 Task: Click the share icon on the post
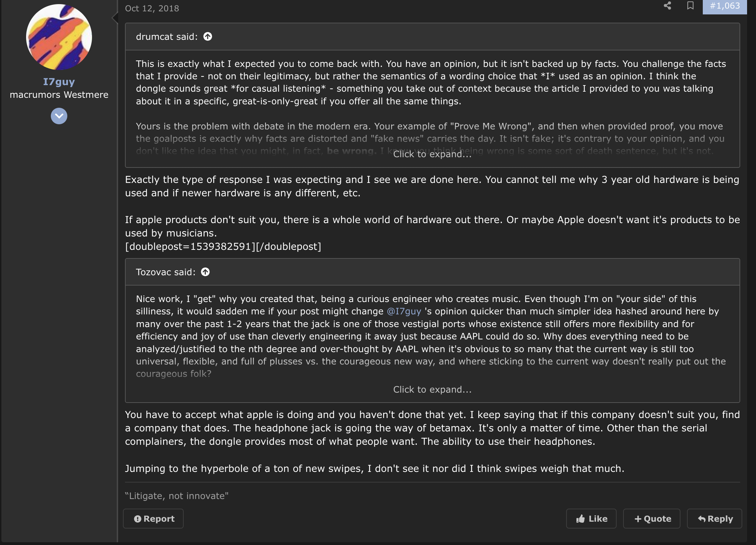pos(667,5)
